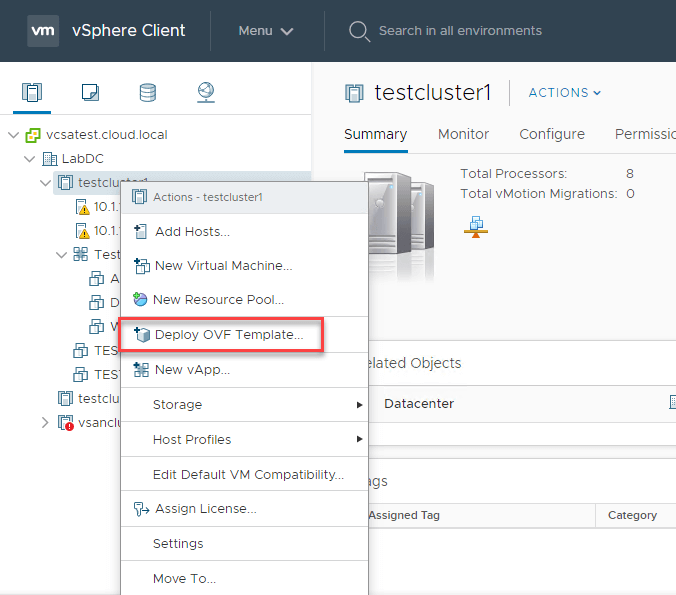Open the Networking view icon
676x595 pixels.
tap(206, 92)
